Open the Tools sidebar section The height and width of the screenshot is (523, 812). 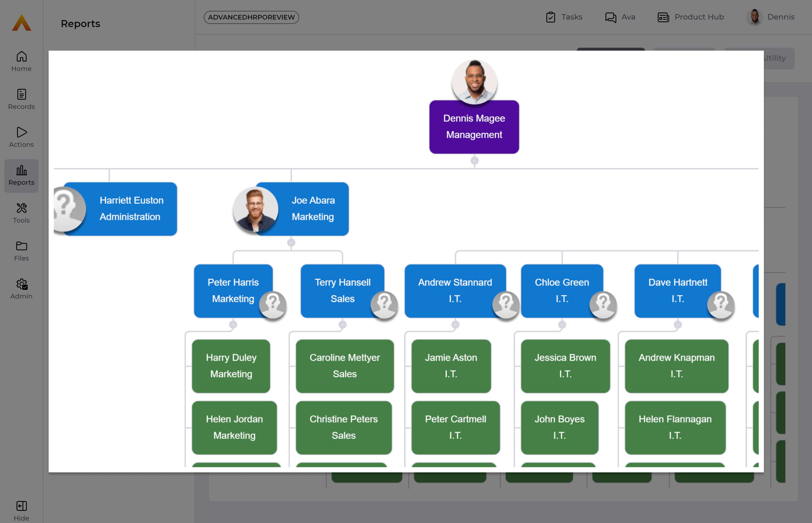[21, 213]
